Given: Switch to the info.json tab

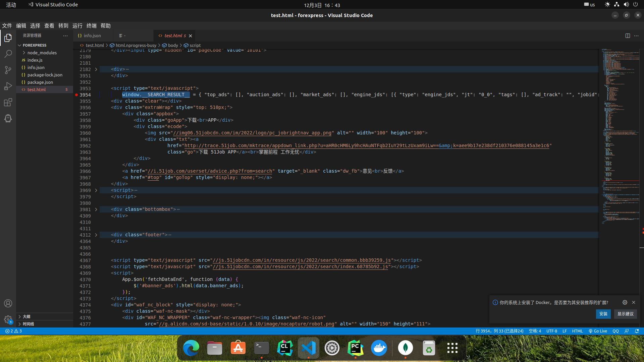Looking at the screenshot, I should 94,36.
